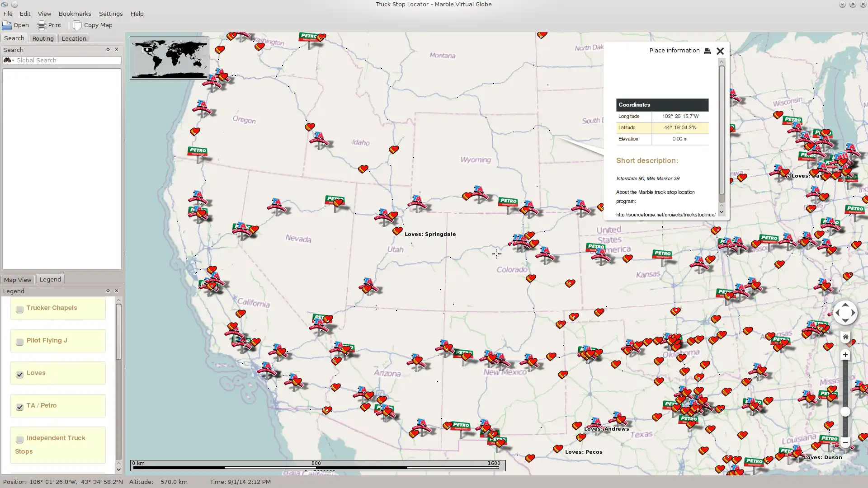This screenshot has height=488, width=868.
Task: Print the Place information popup
Action: (x=708, y=51)
